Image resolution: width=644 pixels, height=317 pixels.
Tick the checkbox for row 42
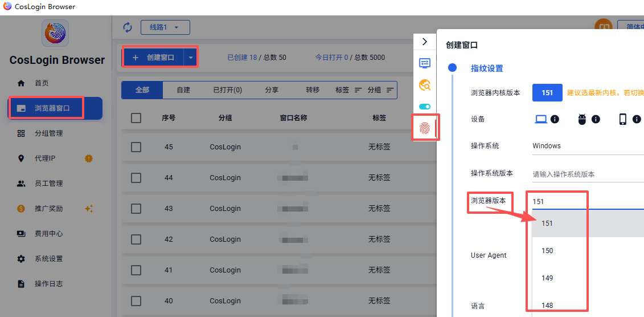pyautogui.click(x=136, y=239)
